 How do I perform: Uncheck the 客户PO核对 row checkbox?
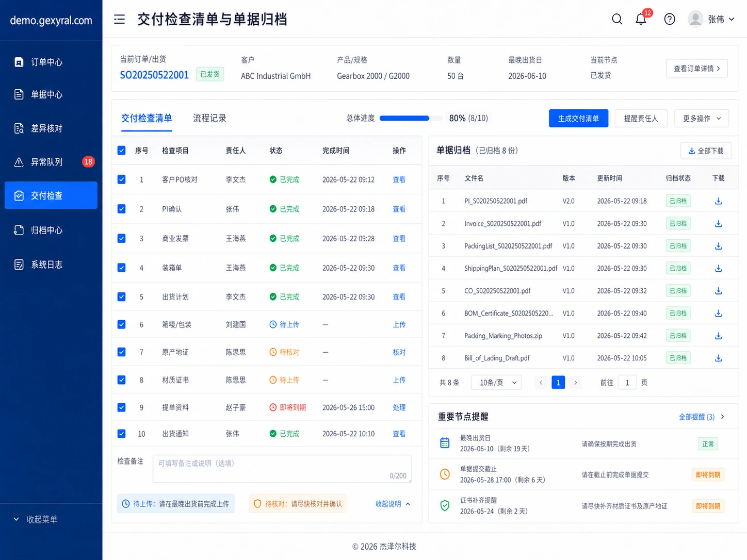pyautogui.click(x=122, y=179)
